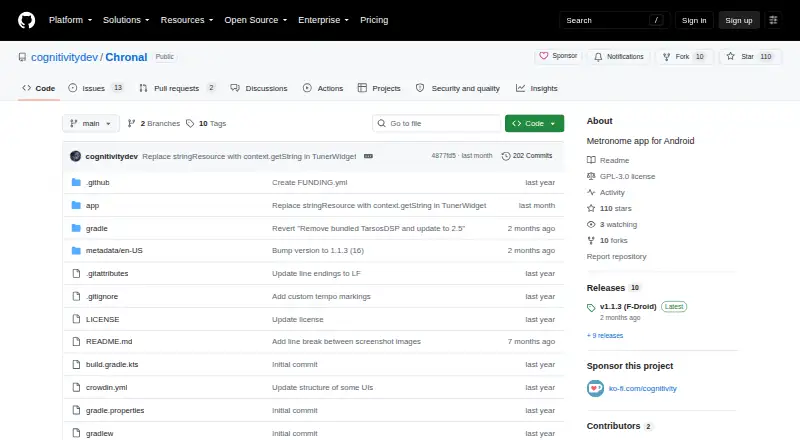
Task: Click the book icon beside Readme
Action: [x=591, y=160]
